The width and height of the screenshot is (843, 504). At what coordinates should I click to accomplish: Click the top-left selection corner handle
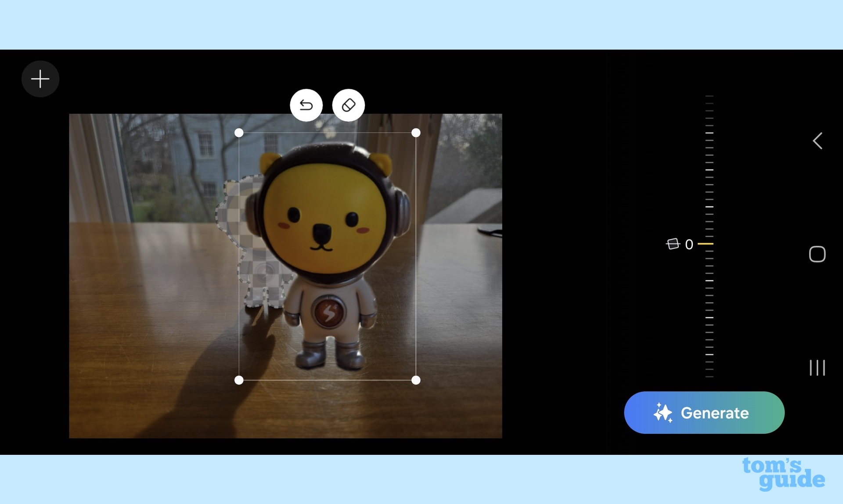point(239,133)
